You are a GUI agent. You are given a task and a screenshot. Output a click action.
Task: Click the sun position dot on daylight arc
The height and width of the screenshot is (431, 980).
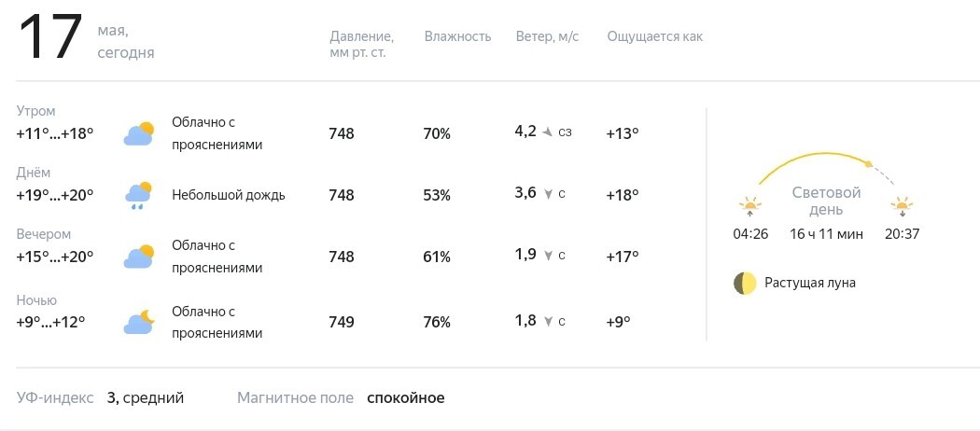(x=867, y=164)
